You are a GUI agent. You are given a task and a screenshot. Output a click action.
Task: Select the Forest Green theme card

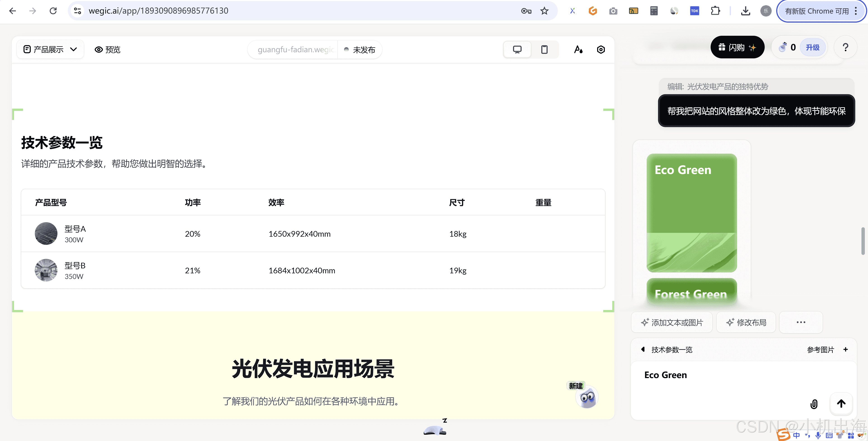pos(691,292)
